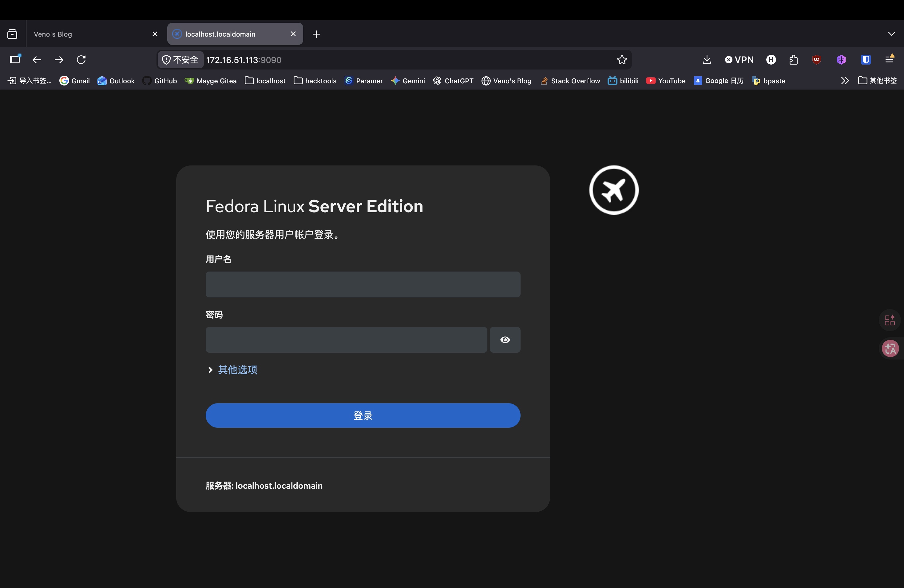904x588 pixels.
Task: Focus the 用户名 username field
Action: click(363, 284)
